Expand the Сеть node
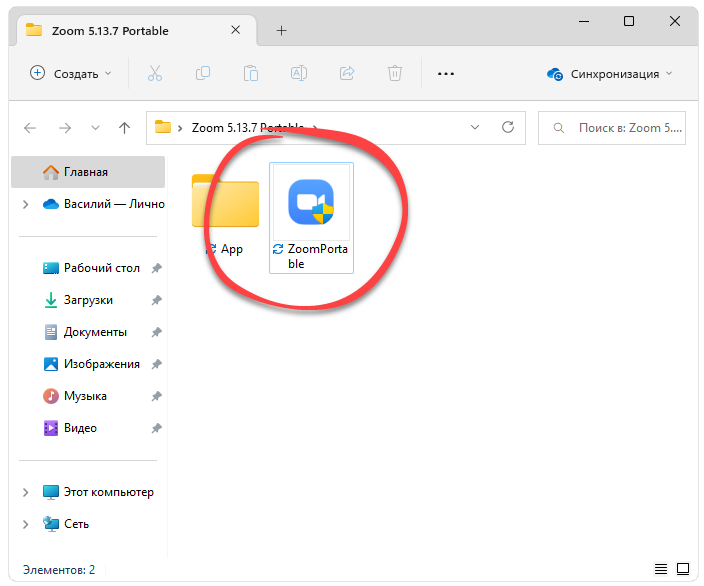Image resolution: width=704 pixels, height=586 pixels. click(x=26, y=524)
